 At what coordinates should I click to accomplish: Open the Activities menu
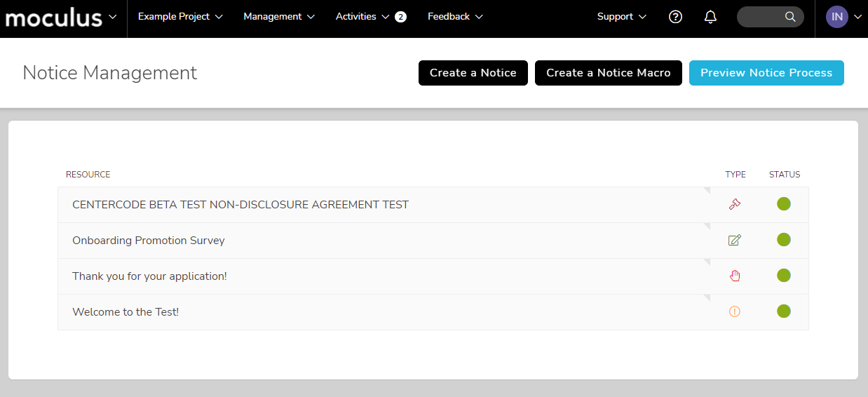362,17
